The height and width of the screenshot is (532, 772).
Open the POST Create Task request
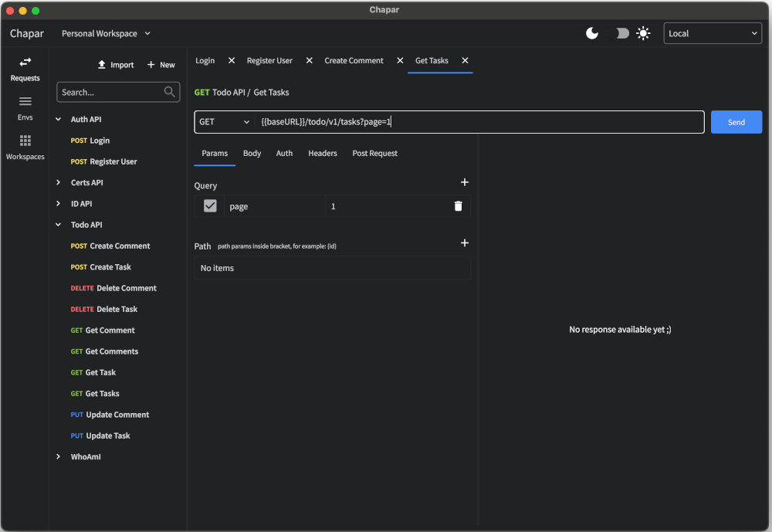click(x=101, y=267)
